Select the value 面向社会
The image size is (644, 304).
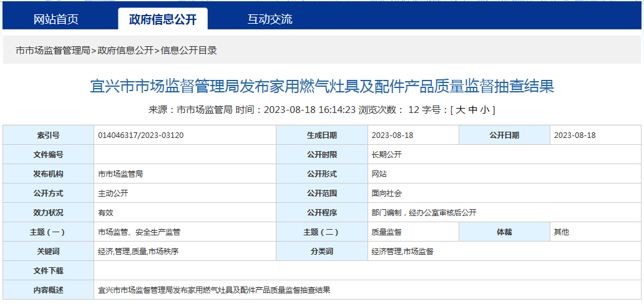click(x=386, y=194)
